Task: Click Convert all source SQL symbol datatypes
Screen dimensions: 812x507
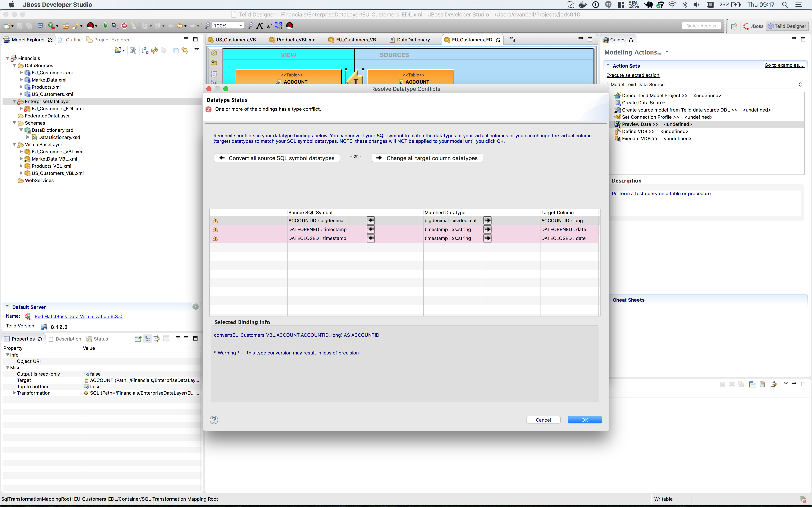Action: [x=277, y=158]
